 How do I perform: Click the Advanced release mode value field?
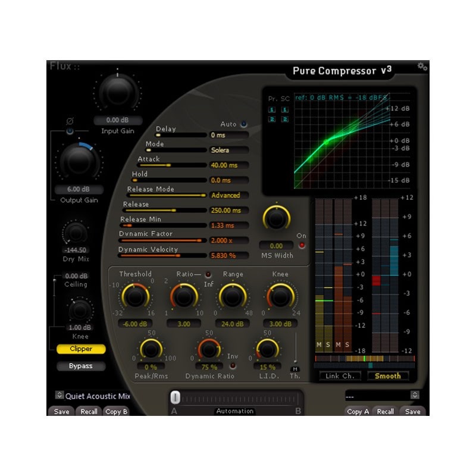(x=228, y=195)
